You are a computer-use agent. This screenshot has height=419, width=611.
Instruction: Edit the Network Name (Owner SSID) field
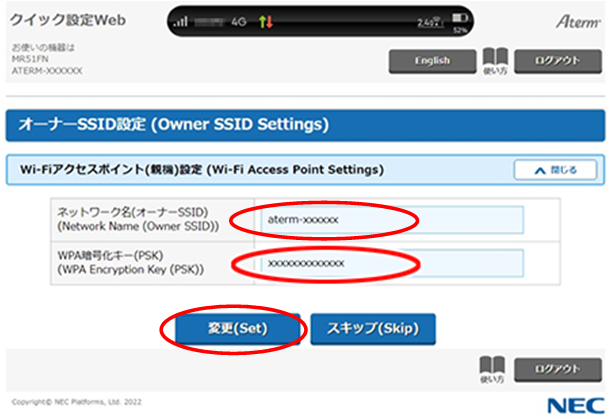click(392, 220)
